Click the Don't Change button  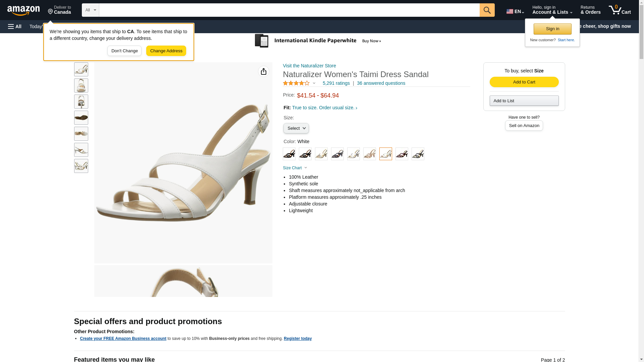tap(124, 51)
